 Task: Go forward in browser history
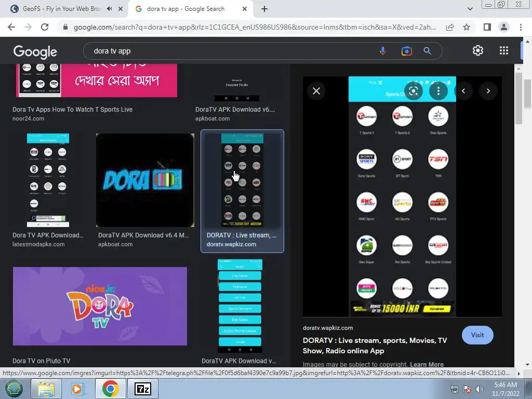coord(28,27)
